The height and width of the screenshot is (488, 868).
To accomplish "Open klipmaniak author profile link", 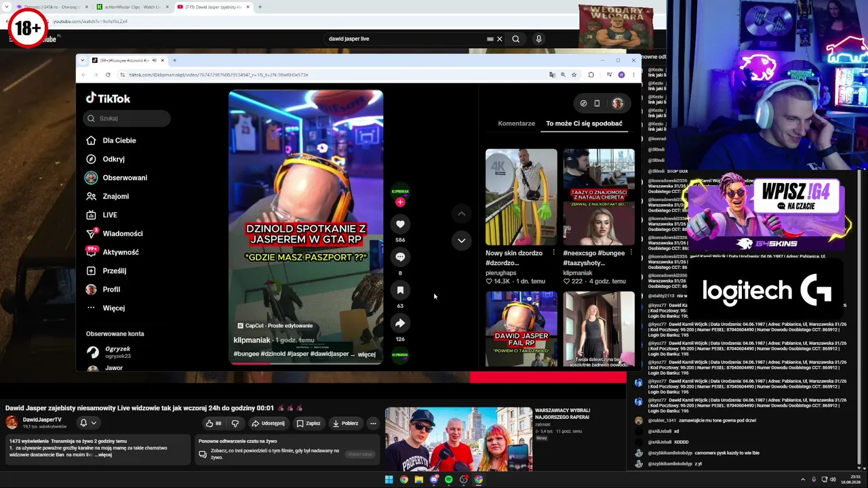I will click(252, 340).
